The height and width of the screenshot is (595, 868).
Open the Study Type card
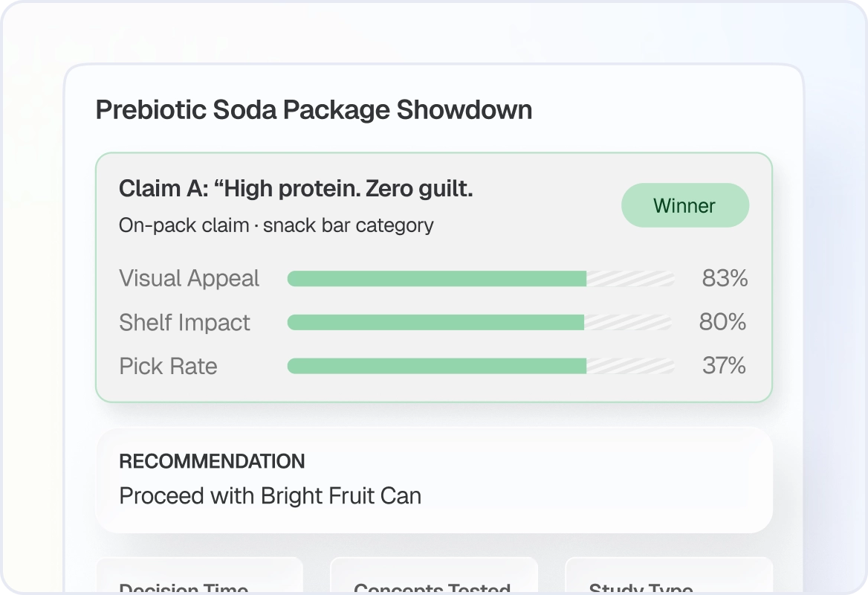tap(669, 576)
